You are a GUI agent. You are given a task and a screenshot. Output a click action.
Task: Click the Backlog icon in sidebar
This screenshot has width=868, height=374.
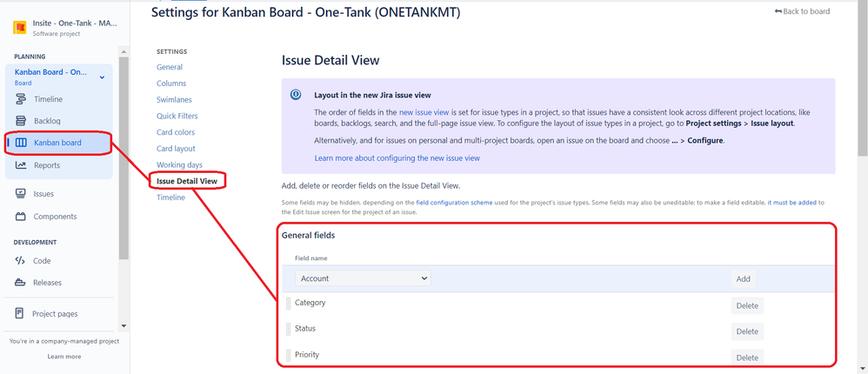pos(21,121)
